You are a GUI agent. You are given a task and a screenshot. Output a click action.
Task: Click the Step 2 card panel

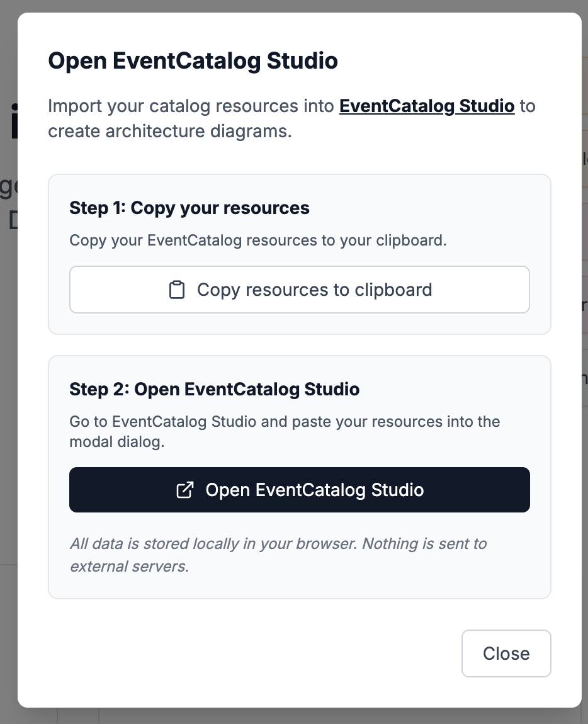(x=300, y=585)
